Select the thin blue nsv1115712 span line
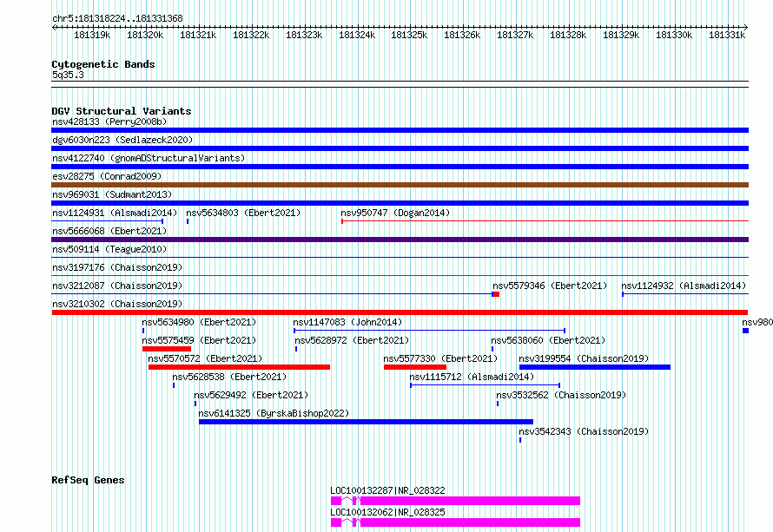773x532 pixels. pos(486,385)
